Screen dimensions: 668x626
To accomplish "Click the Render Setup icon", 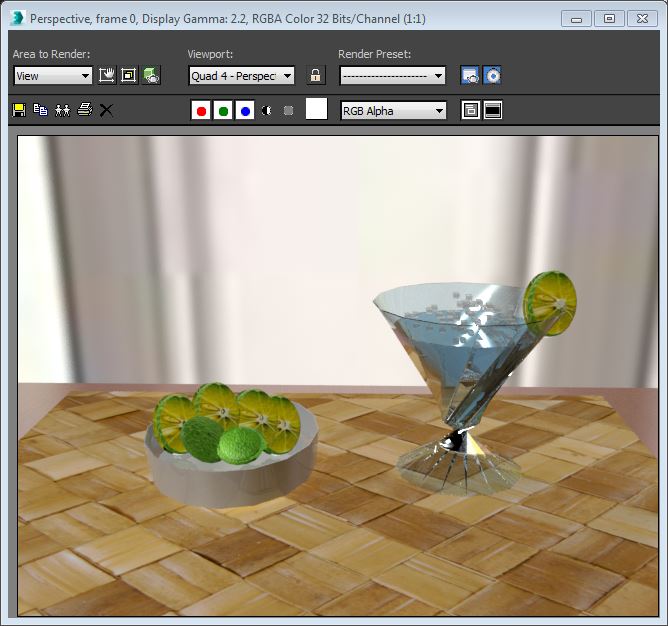I will [x=470, y=75].
